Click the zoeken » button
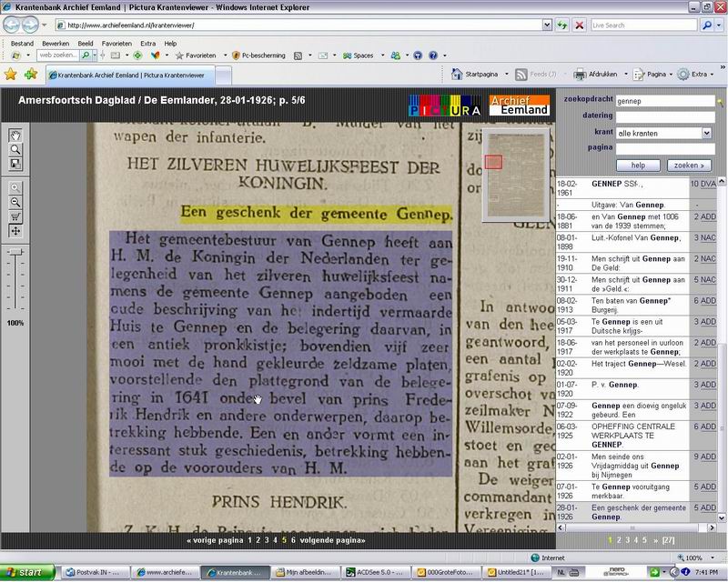The height and width of the screenshot is (582, 728). click(689, 166)
